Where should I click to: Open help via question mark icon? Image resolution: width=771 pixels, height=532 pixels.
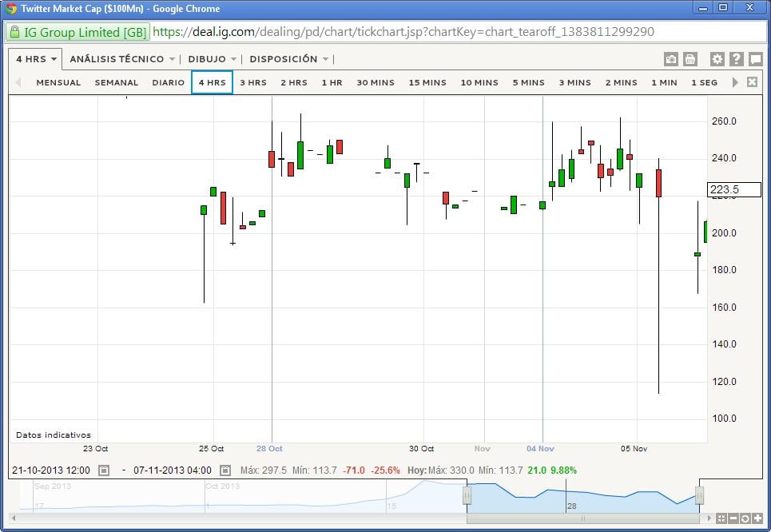pyautogui.click(x=736, y=59)
